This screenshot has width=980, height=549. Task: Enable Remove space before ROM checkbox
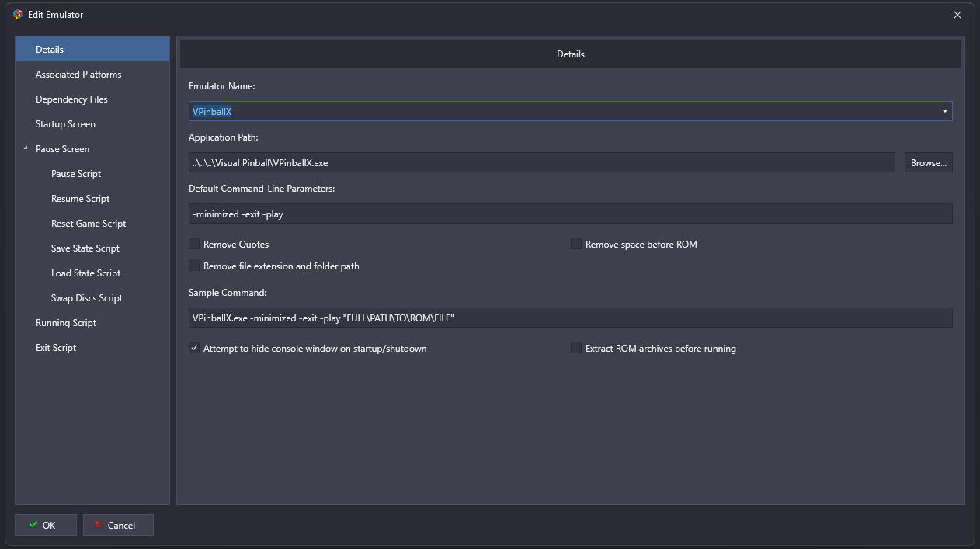tap(576, 244)
